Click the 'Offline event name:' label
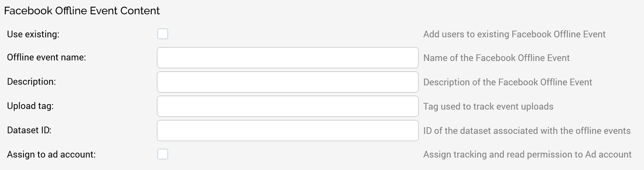 pyautogui.click(x=46, y=57)
